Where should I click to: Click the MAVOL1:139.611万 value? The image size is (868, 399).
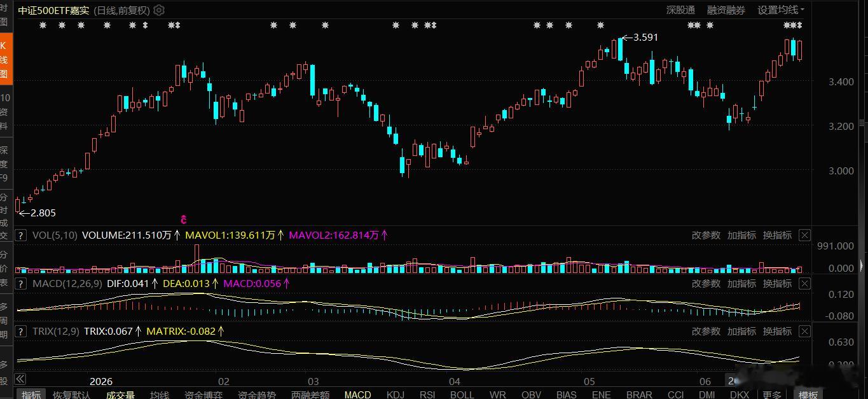pyautogui.click(x=230, y=235)
